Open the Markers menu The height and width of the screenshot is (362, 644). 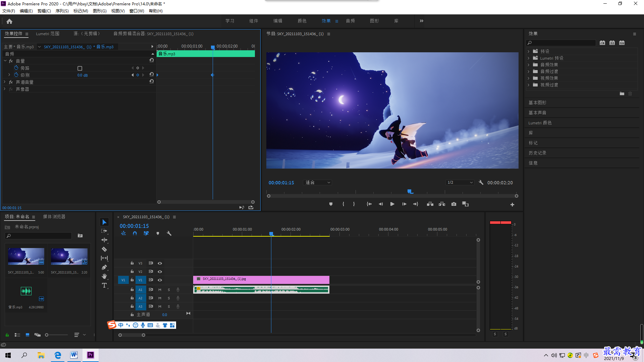[80, 11]
